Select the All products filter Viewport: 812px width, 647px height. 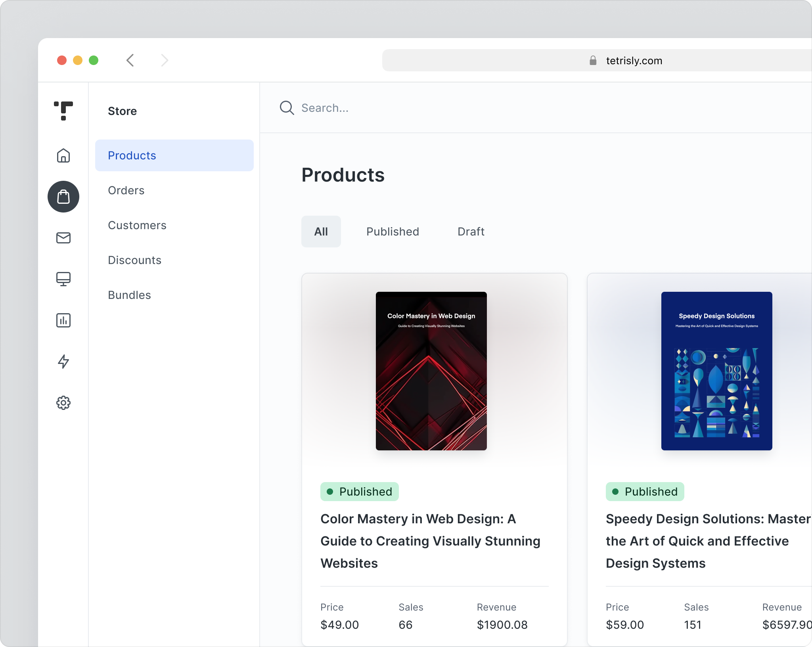click(x=321, y=232)
